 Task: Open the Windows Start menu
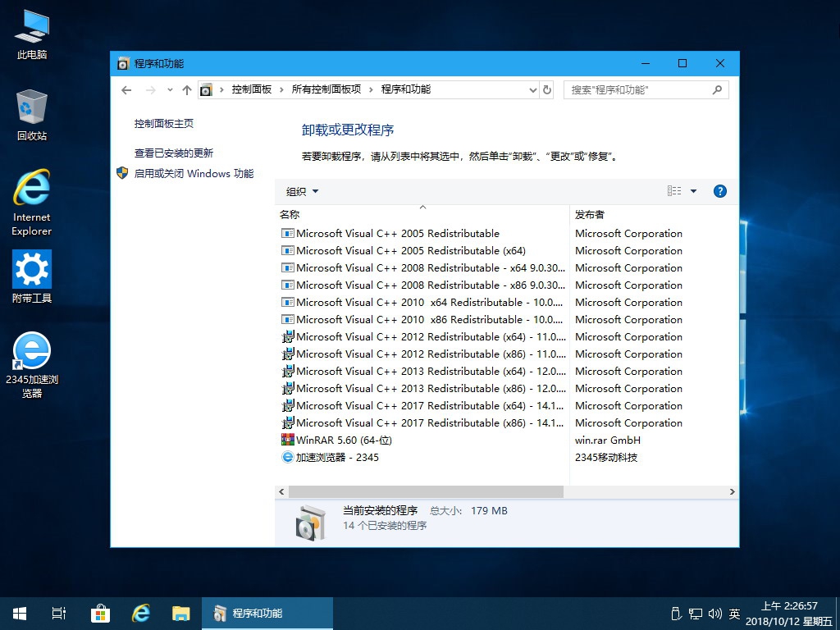pos(20,614)
